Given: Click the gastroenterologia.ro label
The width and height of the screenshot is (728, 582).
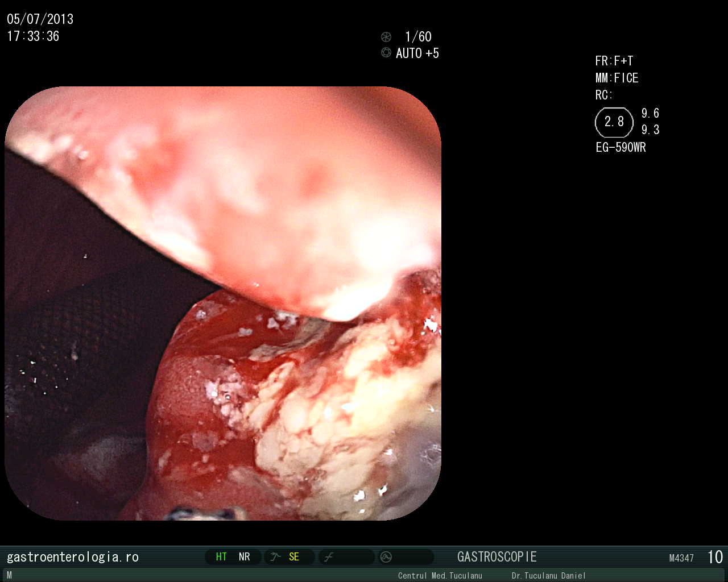Looking at the screenshot, I should tap(73, 557).
